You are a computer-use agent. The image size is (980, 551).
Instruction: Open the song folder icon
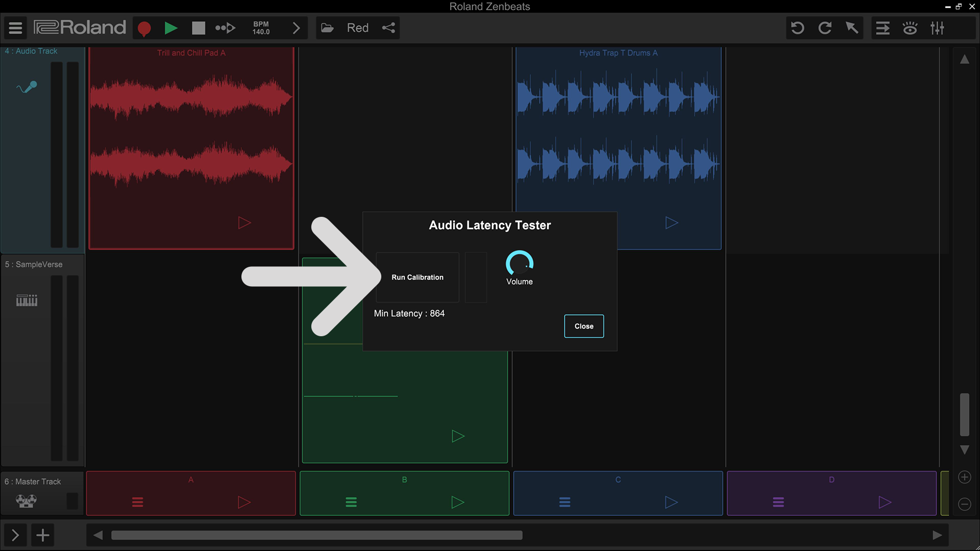click(x=327, y=28)
